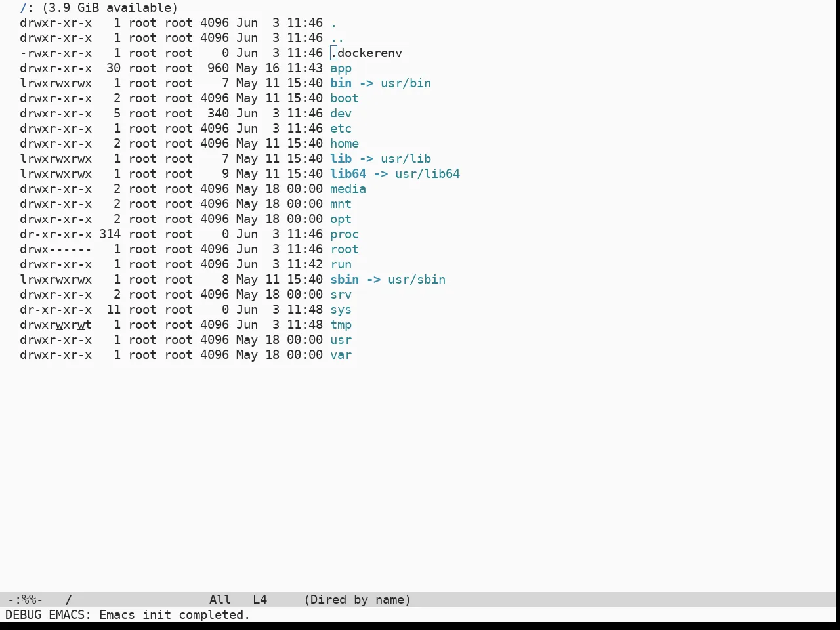Click '-rwxr-xr-x' permissions of .dockerenv
Viewport: 840px width, 630px height.
coord(56,53)
